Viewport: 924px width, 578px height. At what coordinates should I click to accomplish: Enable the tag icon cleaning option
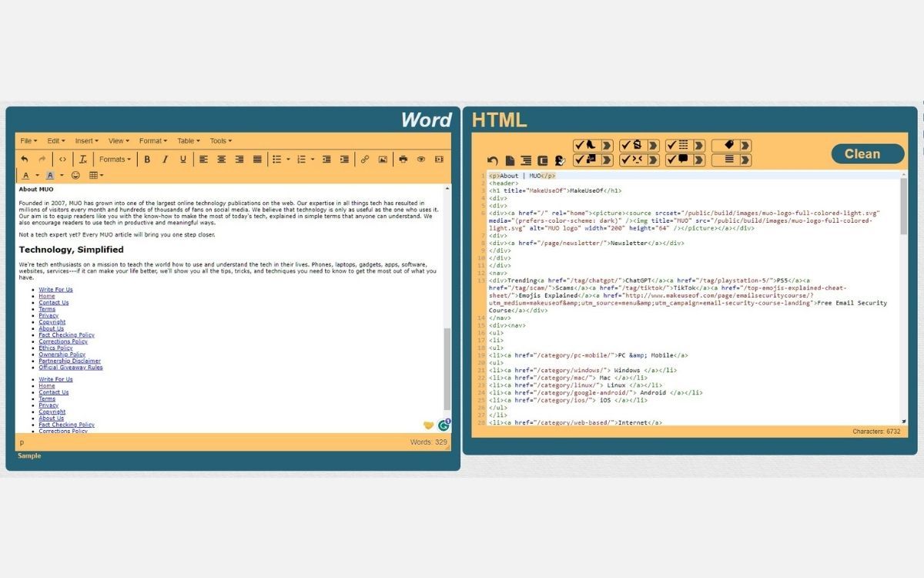726,146
